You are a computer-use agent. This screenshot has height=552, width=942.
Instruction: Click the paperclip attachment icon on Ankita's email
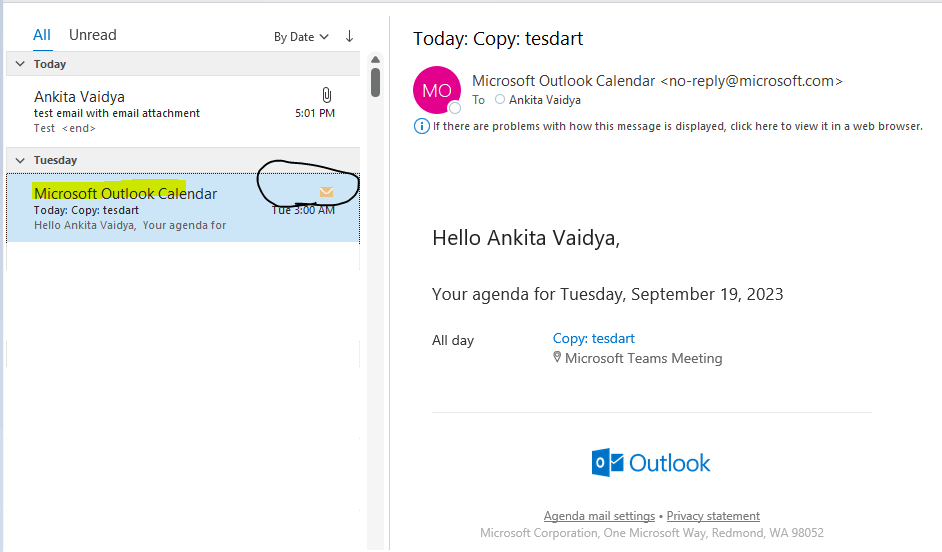pos(326,95)
